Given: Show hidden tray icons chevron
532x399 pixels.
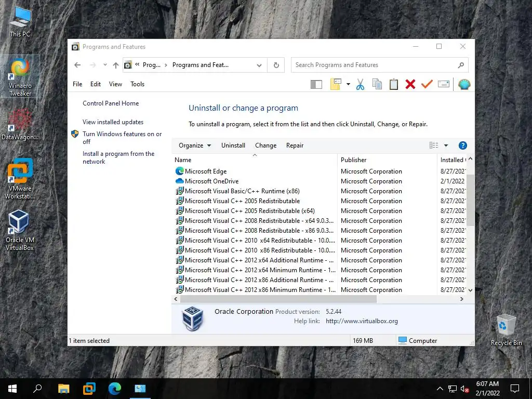Looking at the screenshot, I should [x=440, y=389].
